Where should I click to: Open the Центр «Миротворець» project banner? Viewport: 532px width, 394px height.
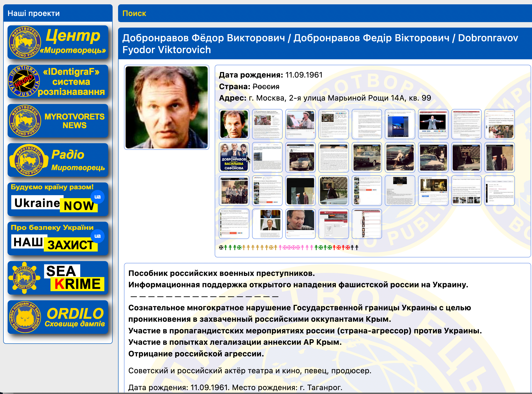coord(58,42)
